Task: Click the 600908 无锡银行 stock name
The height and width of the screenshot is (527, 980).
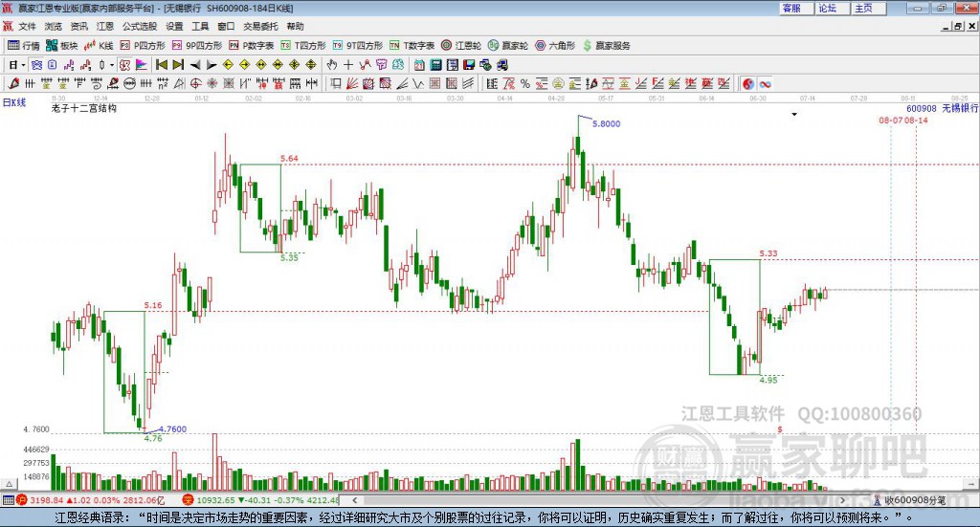Action: tap(942, 108)
